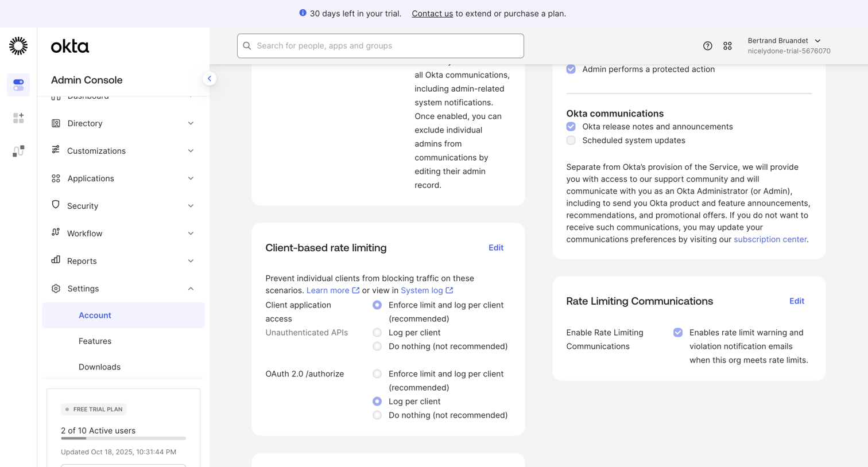Image resolution: width=868 pixels, height=467 pixels.
Task: Open the Security menu item
Action: tap(123, 206)
